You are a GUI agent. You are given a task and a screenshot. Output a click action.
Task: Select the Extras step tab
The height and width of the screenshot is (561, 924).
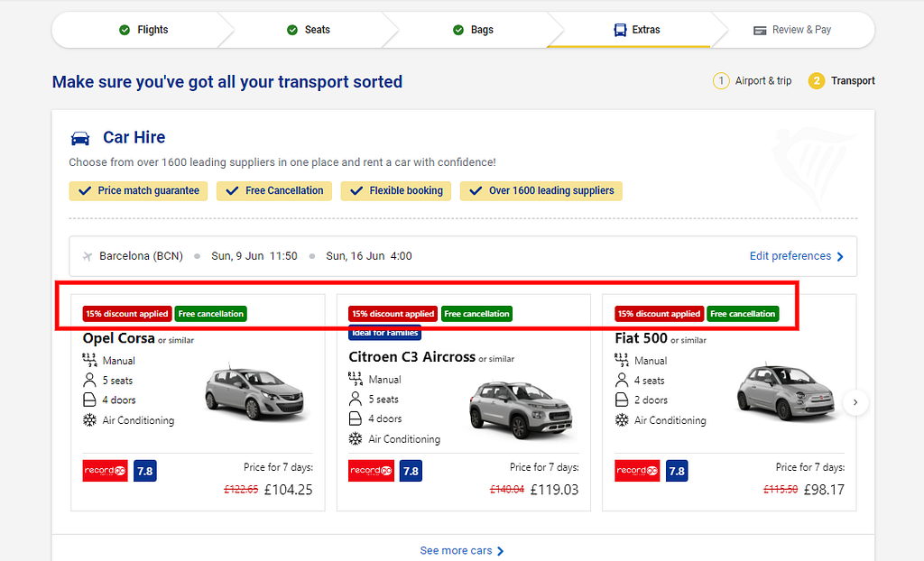[636, 30]
